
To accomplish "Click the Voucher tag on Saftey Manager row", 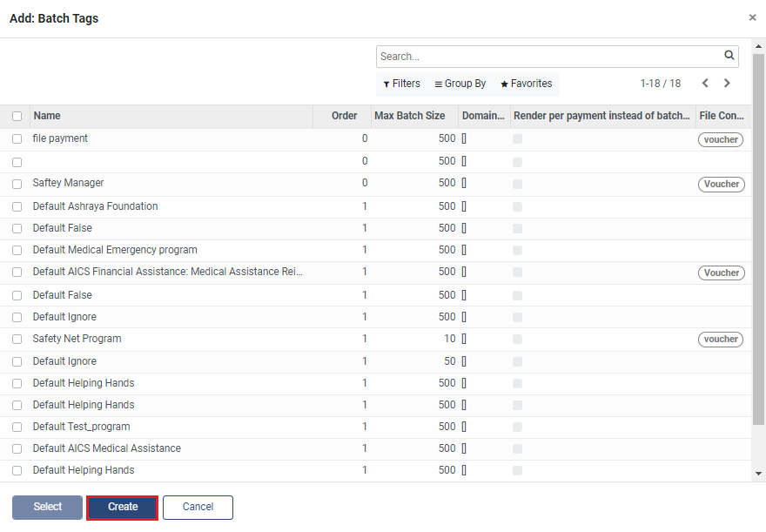I will 721,184.
